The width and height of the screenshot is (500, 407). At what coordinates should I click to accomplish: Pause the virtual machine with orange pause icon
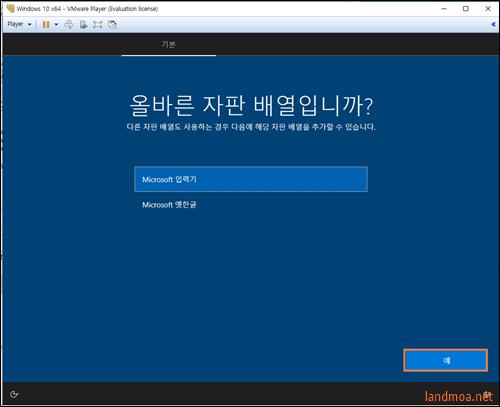(46, 24)
